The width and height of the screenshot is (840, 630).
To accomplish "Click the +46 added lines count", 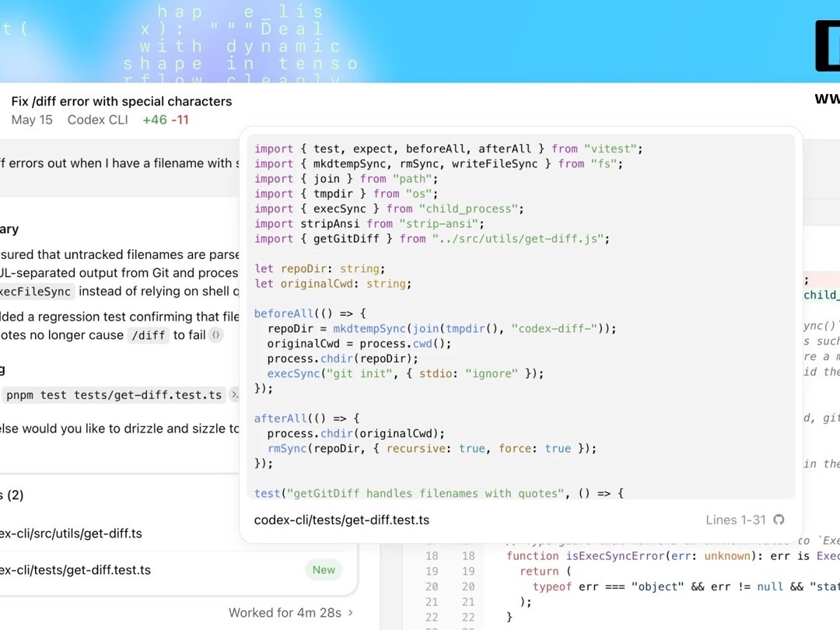I will [x=155, y=120].
